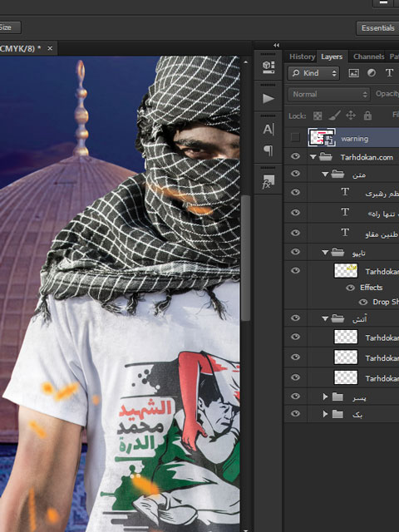Screen dimensions: 399x532
Task: Lock all padlock icon
Action: click(367, 116)
